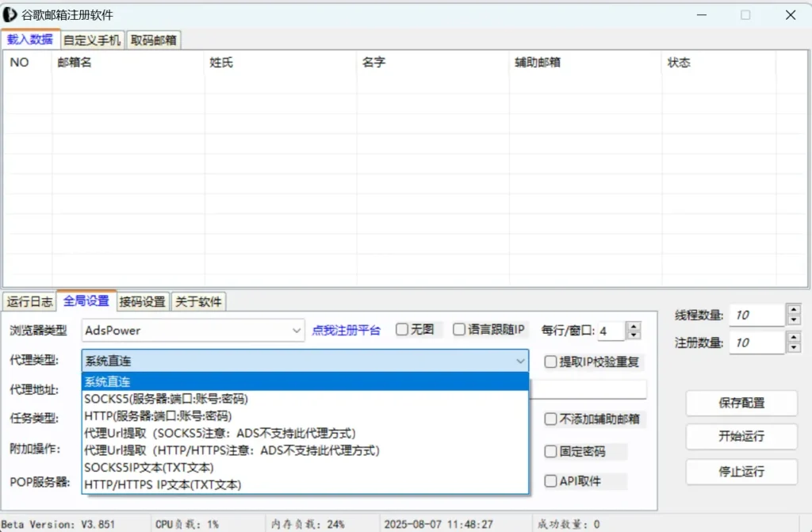Tick the 提取IP校验重复 checkbox
This screenshot has width=812, height=532.
550,362
